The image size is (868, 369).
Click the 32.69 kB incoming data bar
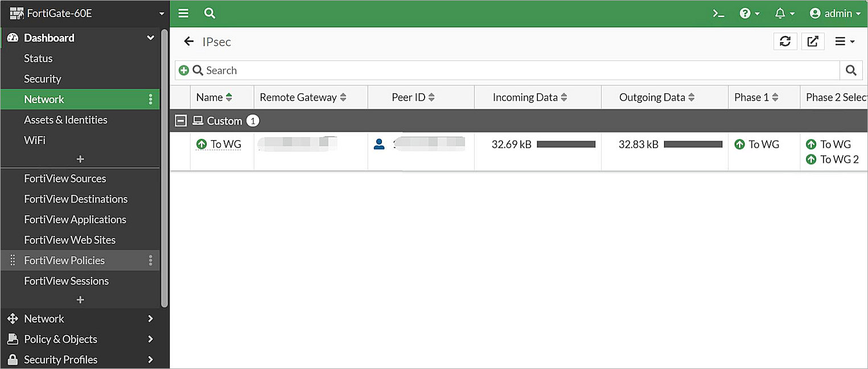[566, 145]
